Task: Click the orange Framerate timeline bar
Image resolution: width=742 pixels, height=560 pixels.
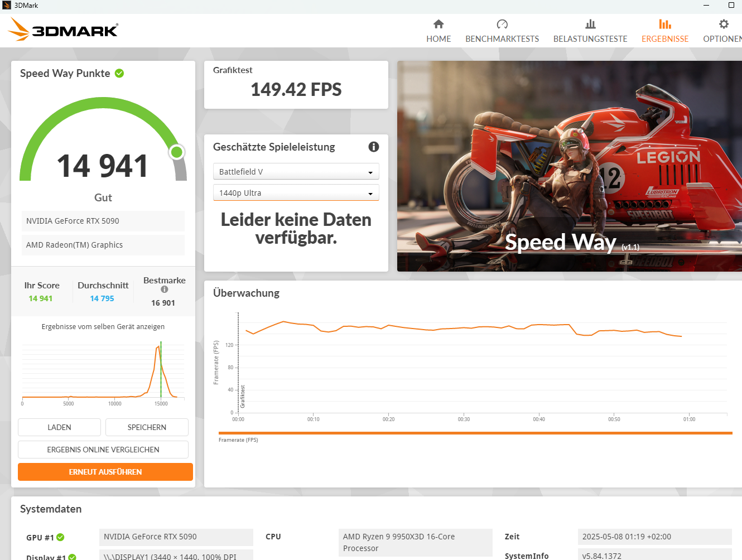Action: pos(475,433)
